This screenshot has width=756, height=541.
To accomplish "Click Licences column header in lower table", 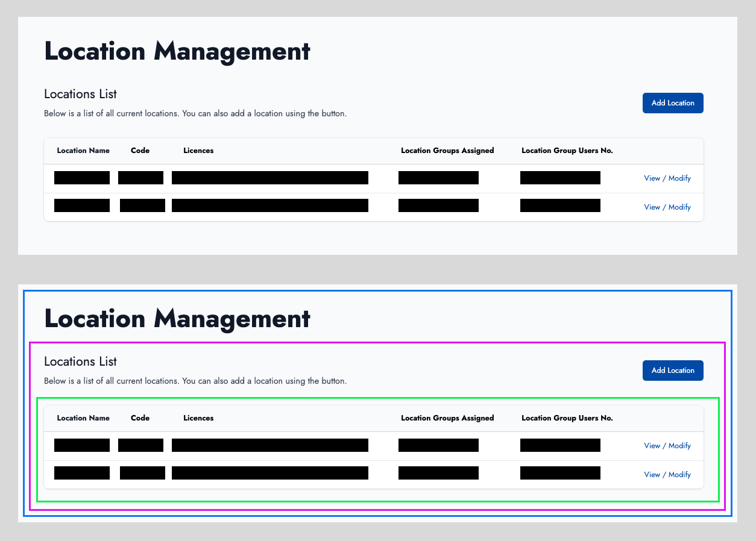I will (198, 418).
